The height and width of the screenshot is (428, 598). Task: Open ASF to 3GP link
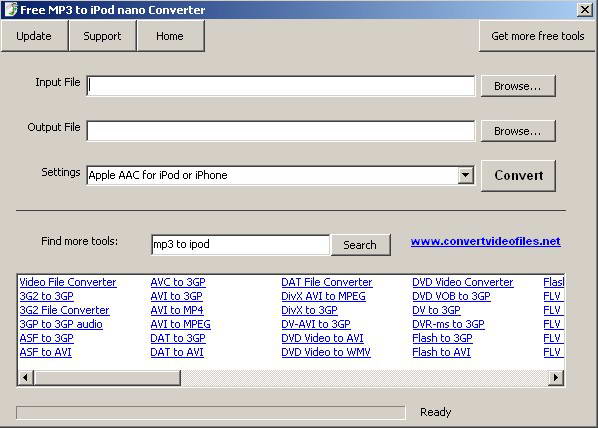pos(47,338)
